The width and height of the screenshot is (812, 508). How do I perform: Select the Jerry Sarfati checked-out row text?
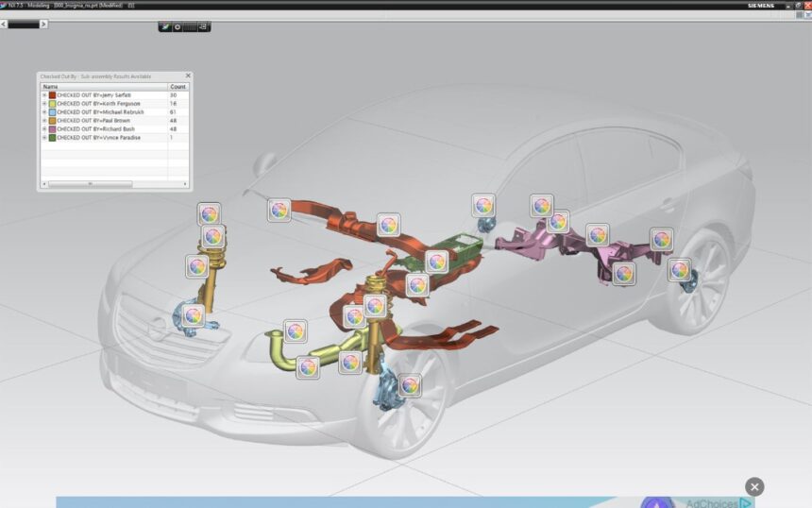click(93, 95)
